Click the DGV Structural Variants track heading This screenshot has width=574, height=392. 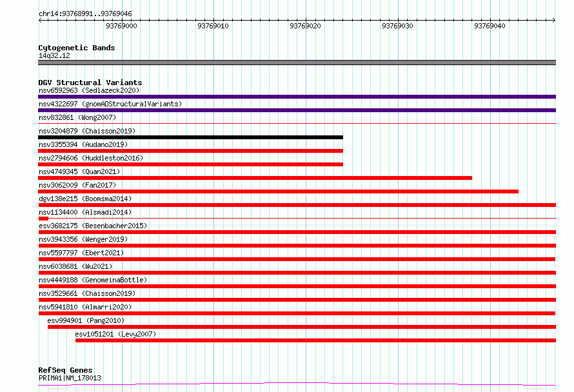point(90,83)
